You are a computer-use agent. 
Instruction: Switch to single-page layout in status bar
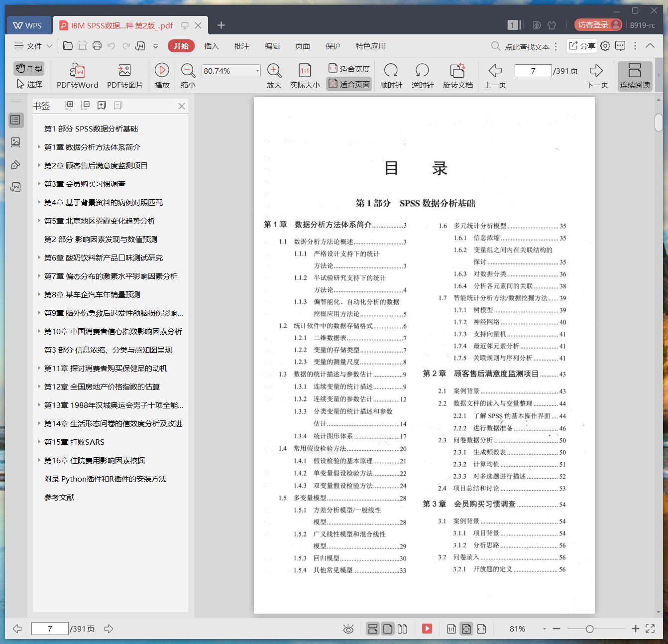coord(388,629)
